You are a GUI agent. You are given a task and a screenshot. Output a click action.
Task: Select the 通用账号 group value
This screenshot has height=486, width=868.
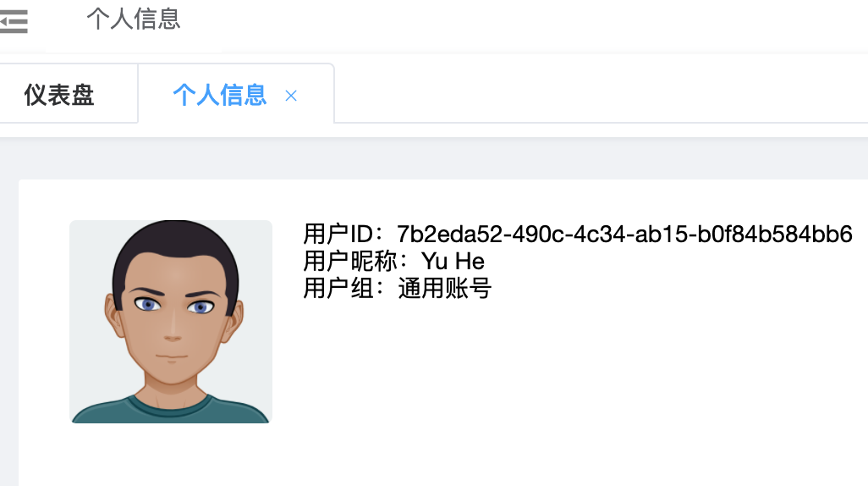pos(444,288)
